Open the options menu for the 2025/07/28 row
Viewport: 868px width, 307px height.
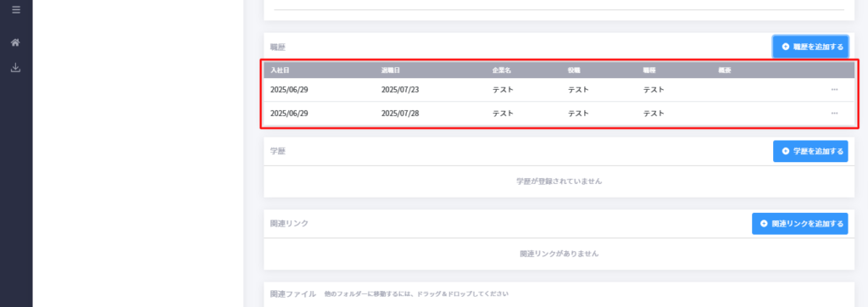pyautogui.click(x=834, y=114)
